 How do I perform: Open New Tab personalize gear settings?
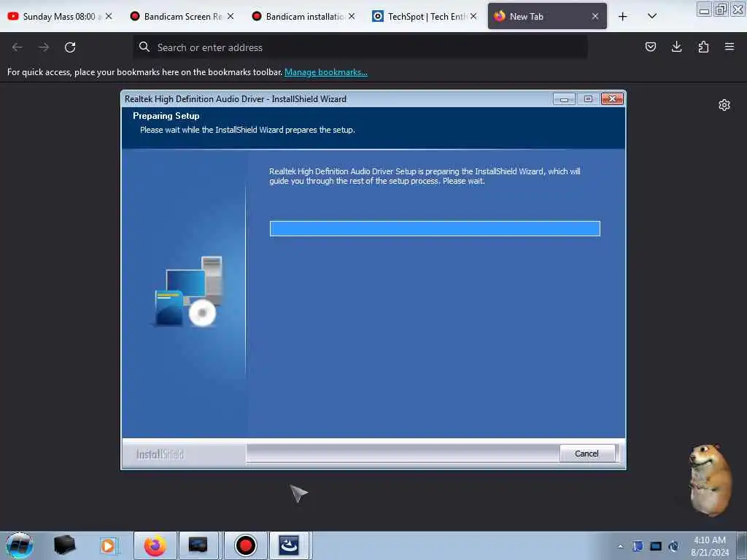click(724, 105)
